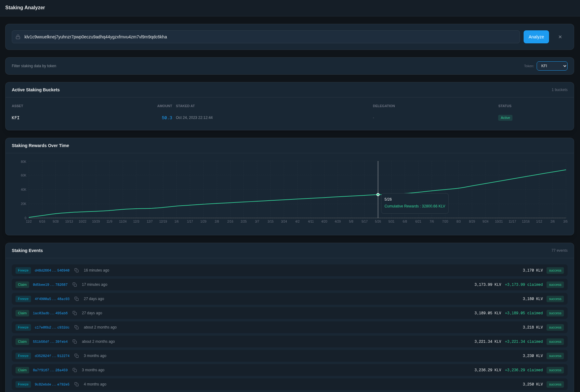Open the 782687 Claim transaction link
Screen dimensions: 580x392
tap(50, 285)
